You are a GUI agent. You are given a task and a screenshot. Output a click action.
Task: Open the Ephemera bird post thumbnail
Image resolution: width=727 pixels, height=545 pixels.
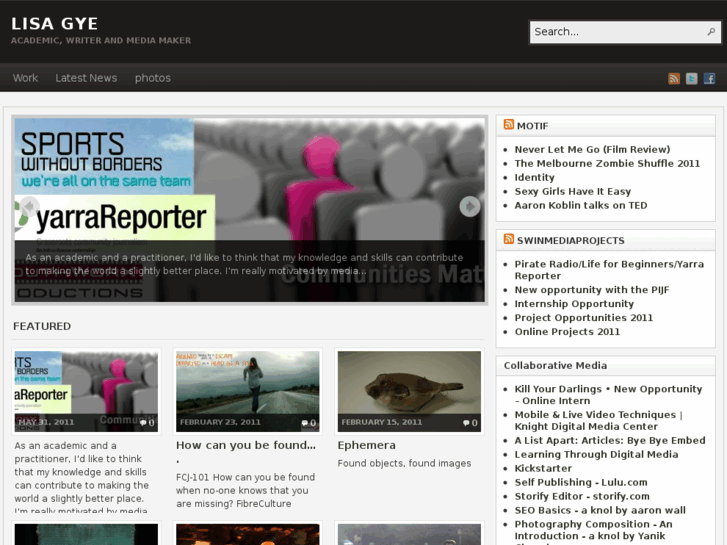pos(409,391)
